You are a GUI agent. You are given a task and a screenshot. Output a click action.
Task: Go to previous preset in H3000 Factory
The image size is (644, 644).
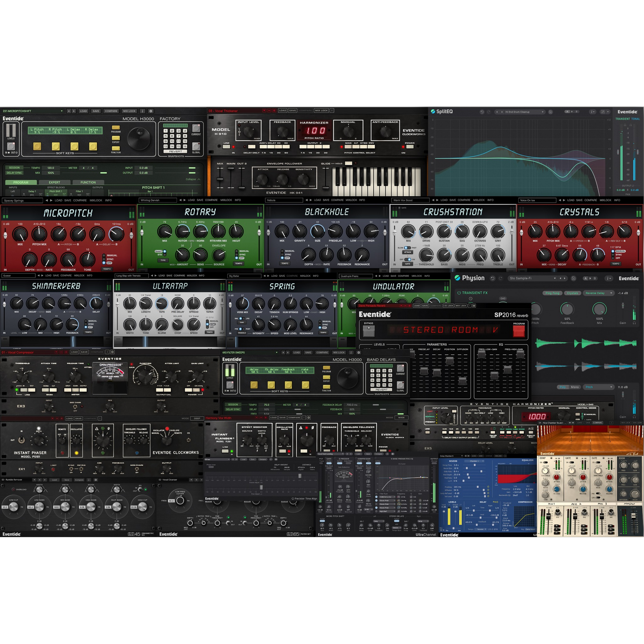click(x=69, y=111)
